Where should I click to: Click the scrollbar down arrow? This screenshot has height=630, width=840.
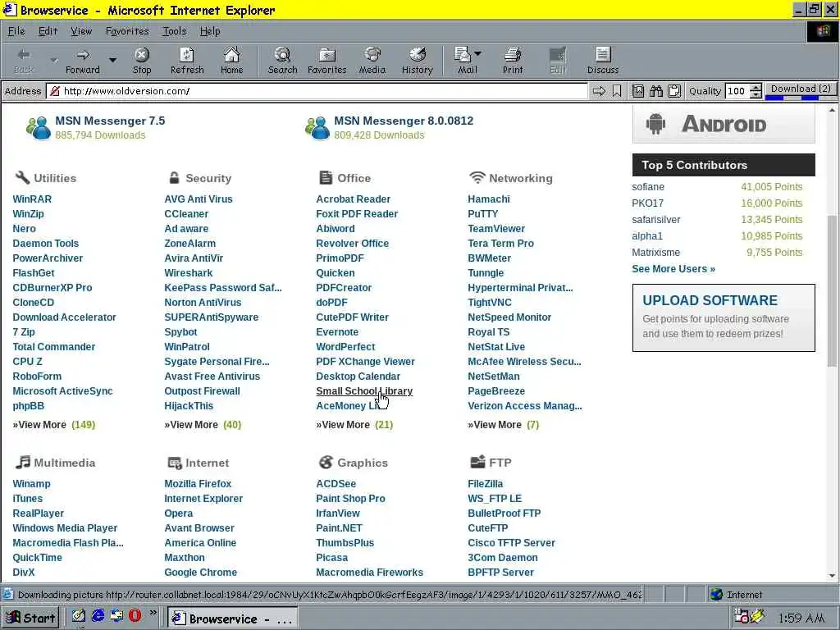click(x=832, y=576)
